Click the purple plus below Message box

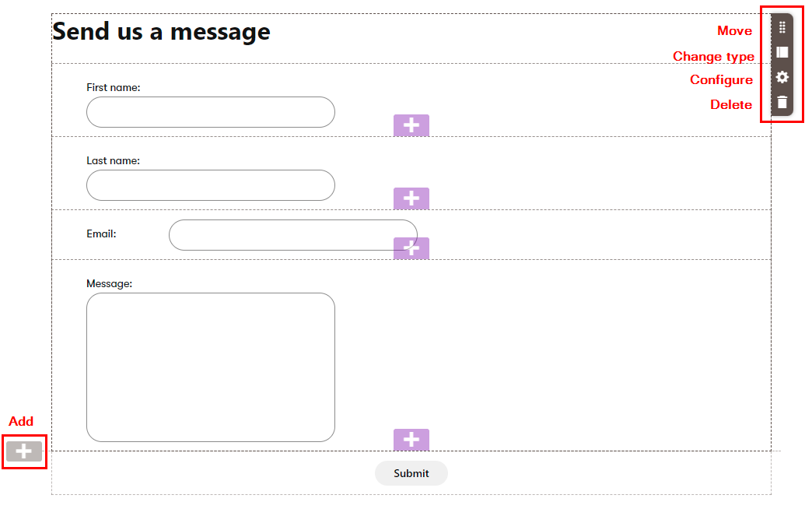click(x=411, y=440)
